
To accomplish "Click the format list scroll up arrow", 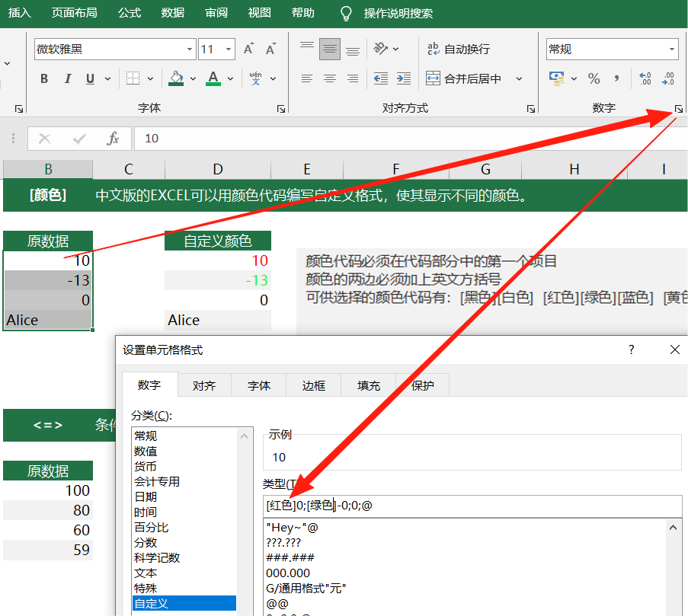I will click(x=673, y=528).
